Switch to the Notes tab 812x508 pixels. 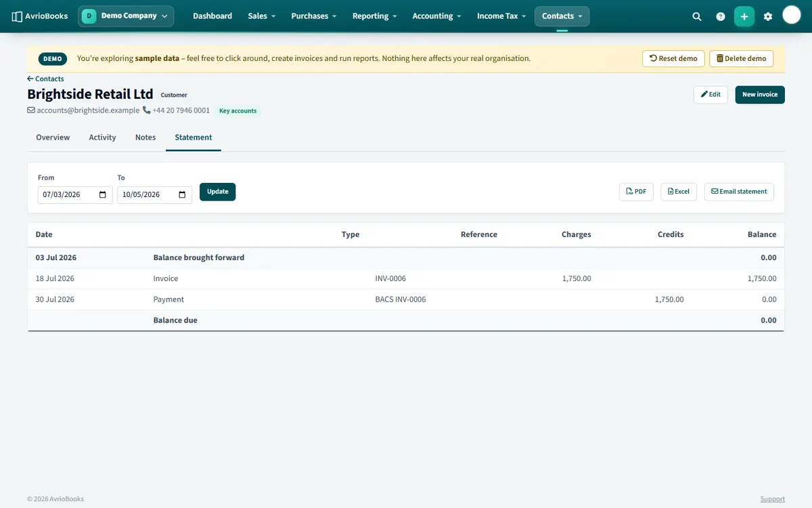[145, 137]
